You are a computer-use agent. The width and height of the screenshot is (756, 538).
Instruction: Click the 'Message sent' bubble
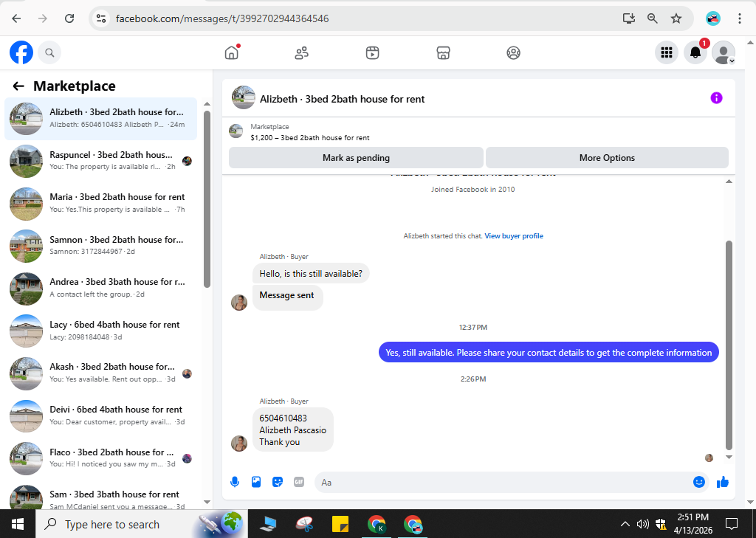(x=287, y=297)
